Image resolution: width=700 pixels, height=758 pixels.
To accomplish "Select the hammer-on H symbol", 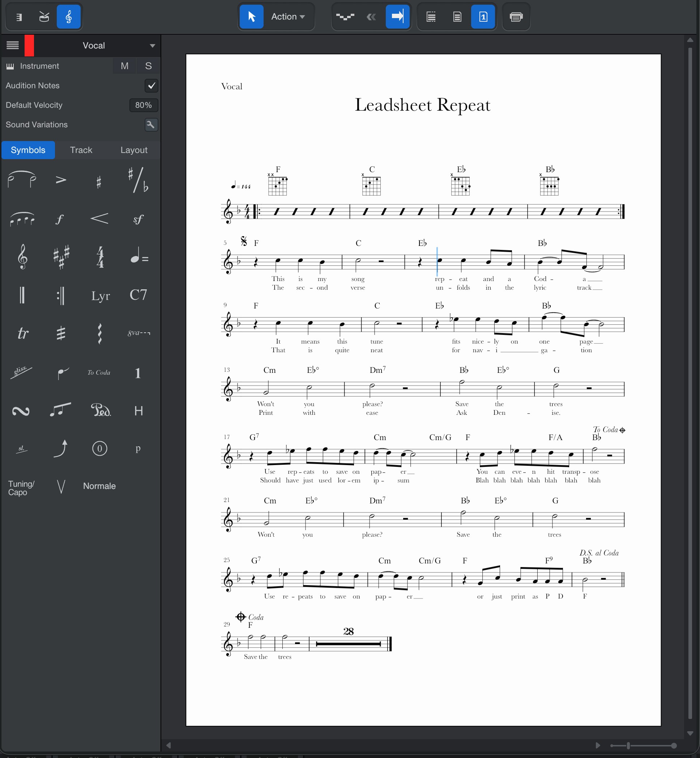I will click(x=138, y=410).
